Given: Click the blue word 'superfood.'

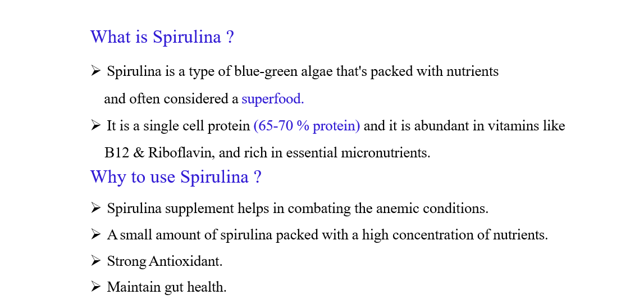Looking at the screenshot, I should point(273,99).
